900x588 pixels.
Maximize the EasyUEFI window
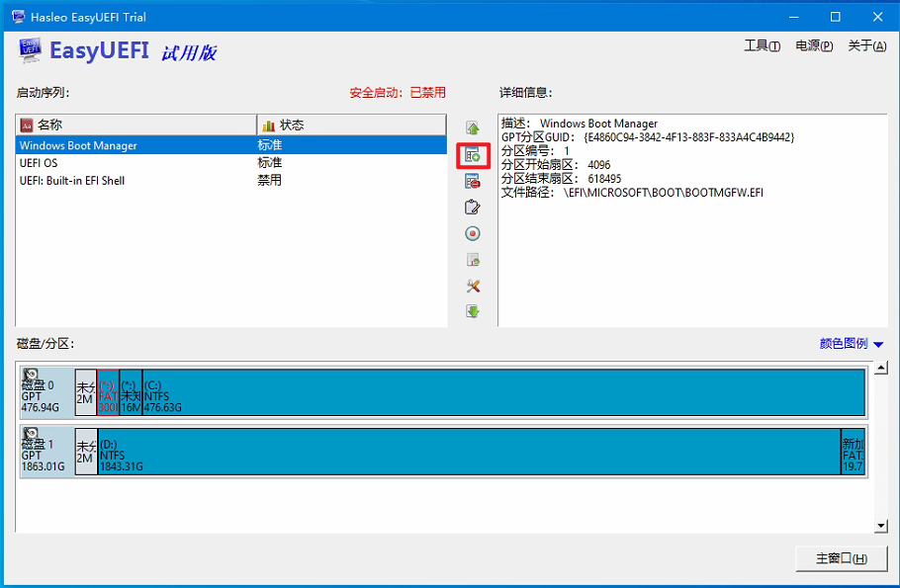[835, 17]
